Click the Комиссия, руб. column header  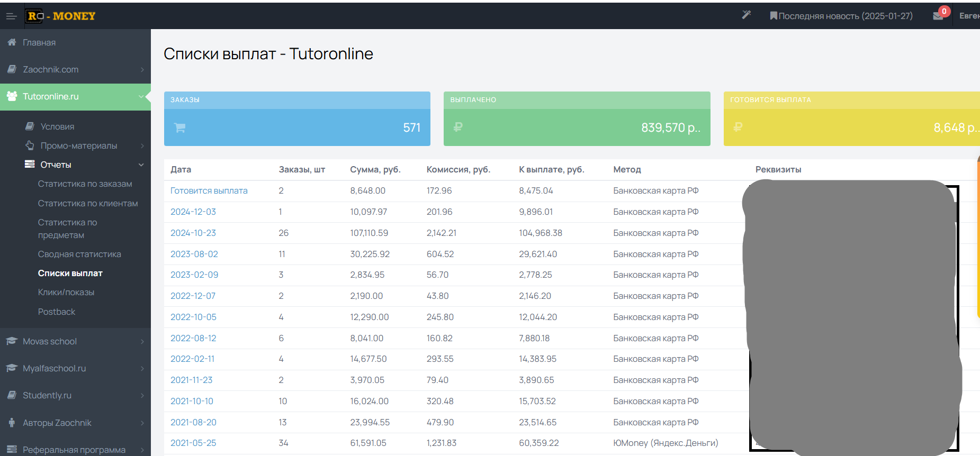458,169
